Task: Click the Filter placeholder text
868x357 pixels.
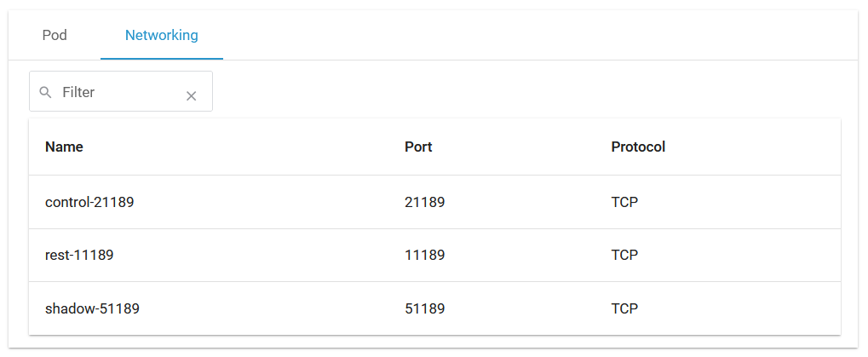Action: (x=78, y=92)
